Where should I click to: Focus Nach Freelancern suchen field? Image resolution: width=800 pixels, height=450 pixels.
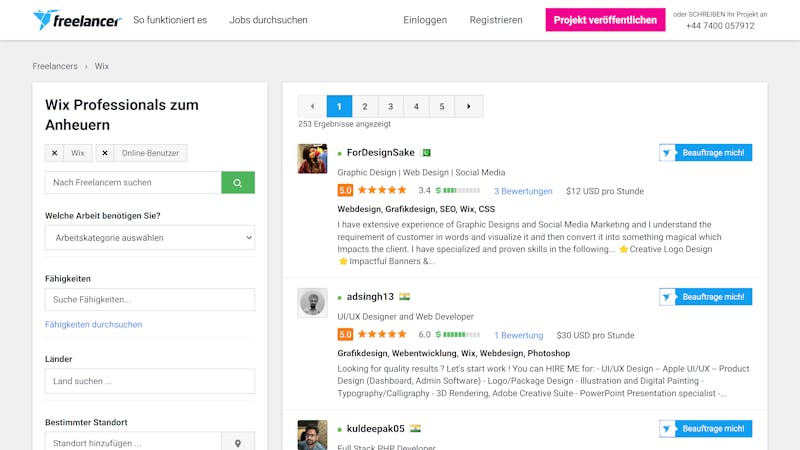(x=133, y=183)
